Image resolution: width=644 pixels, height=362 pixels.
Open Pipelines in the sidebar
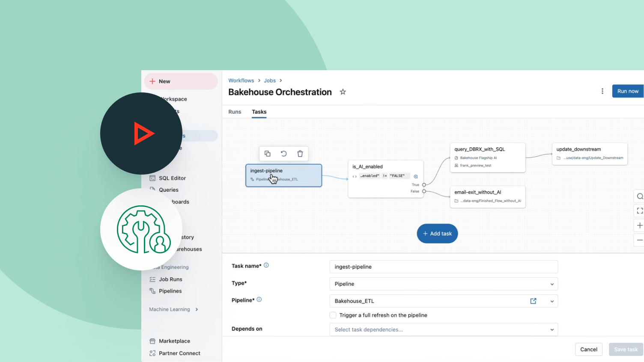(170, 291)
